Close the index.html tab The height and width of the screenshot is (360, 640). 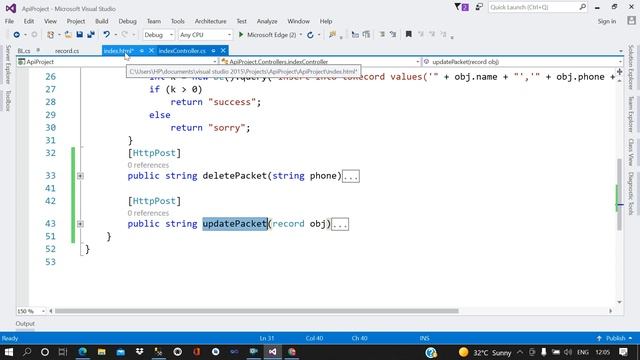click(151, 51)
